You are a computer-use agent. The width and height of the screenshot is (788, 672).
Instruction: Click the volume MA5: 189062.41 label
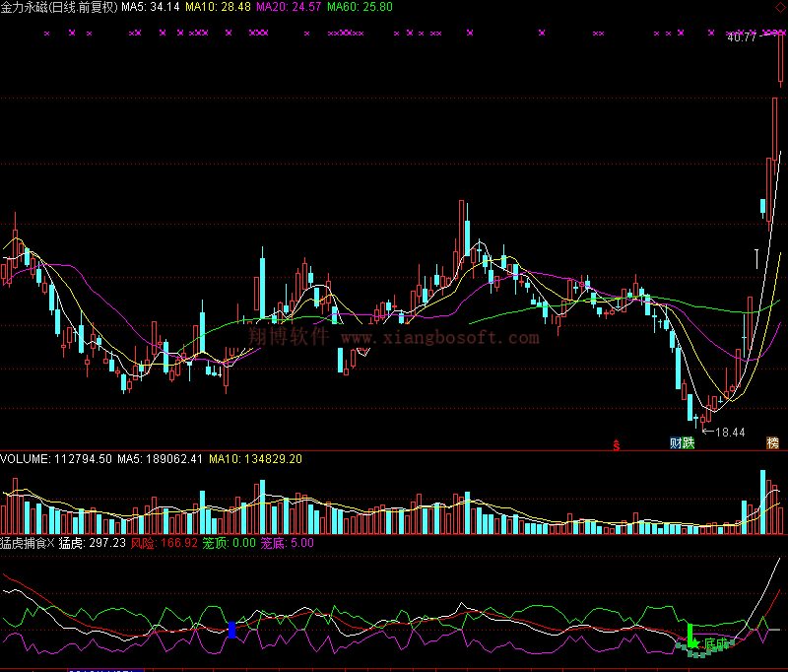click(160, 459)
